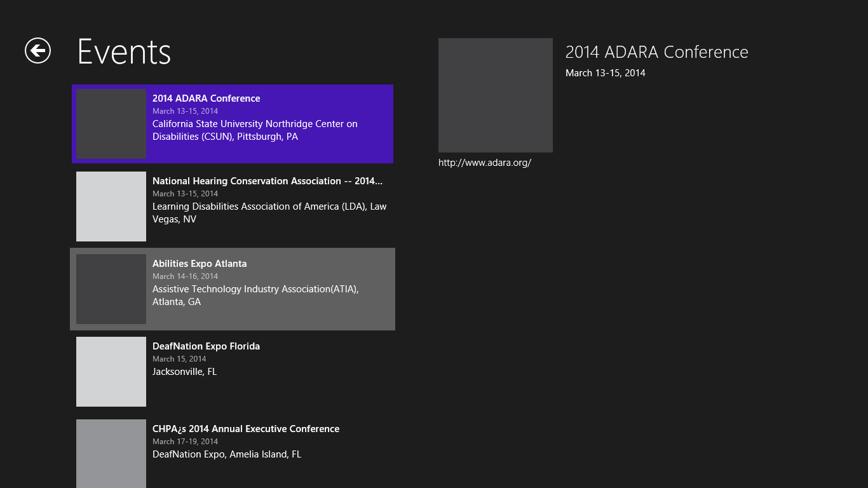868x488 pixels.
Task: Click the Events page heading
Action: pos(124,51)
